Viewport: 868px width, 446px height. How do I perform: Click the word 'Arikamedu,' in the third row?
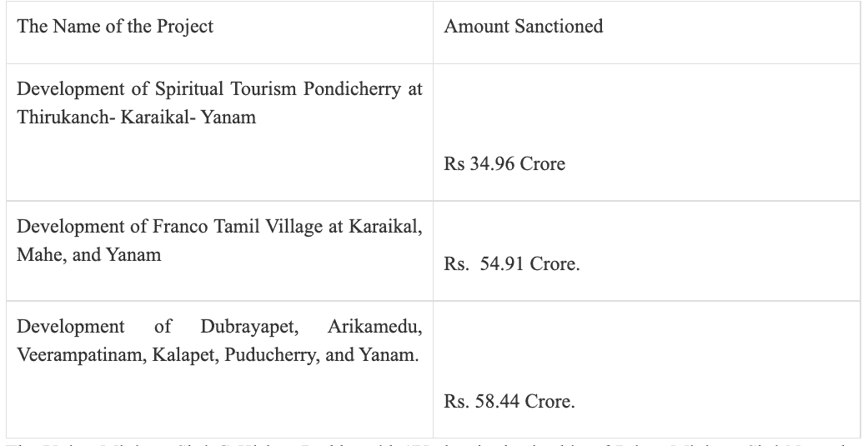point(374,327)
